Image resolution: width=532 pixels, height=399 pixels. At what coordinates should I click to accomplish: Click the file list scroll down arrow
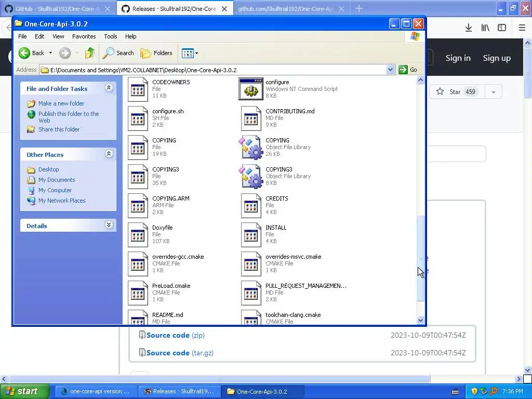click(x=420, y=320)
